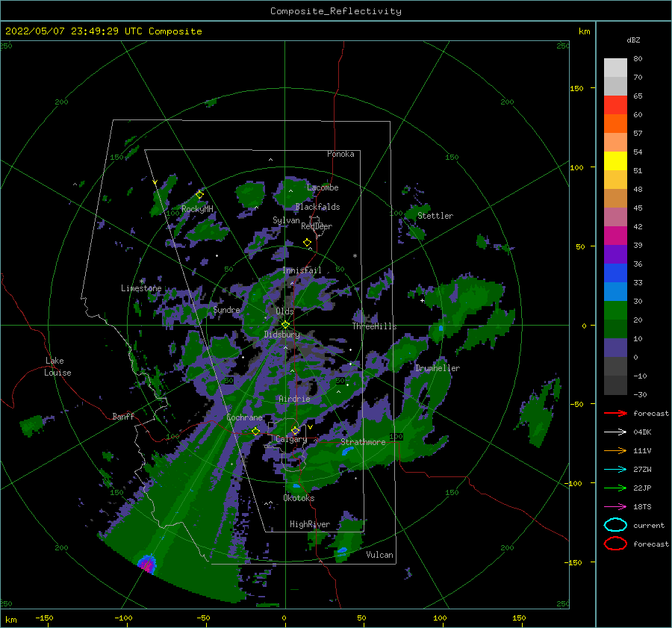Click the Composite_Reflectivity title
The image size is (672, 628).
[x=336, y=11]
